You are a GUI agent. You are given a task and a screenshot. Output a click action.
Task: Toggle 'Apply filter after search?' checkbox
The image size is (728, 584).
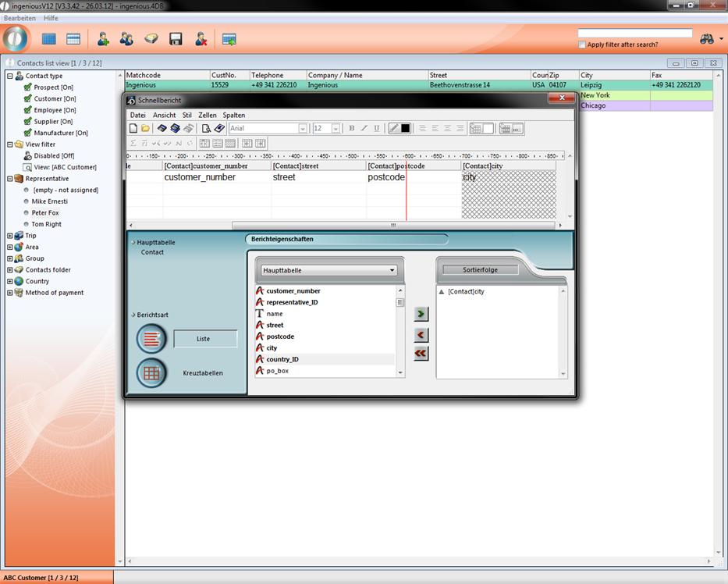pos(582,45)
